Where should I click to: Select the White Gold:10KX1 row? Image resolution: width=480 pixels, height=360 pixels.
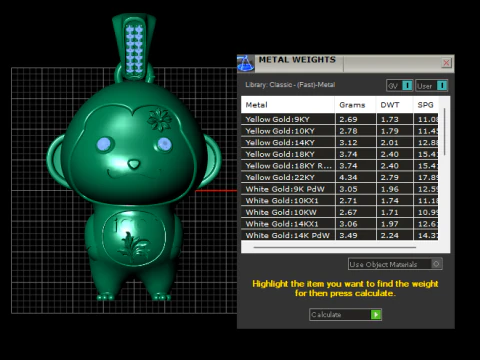(340, 201)
